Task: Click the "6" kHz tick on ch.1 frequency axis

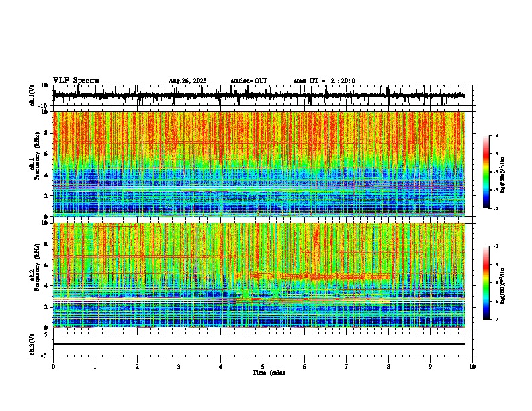Action: pyautogui.click(x=48, y=154)
